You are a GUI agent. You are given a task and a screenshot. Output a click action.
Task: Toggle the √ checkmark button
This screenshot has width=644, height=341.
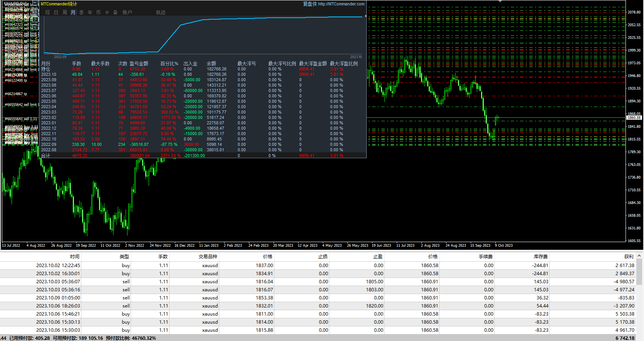pyautogui.click(x=35, y=27)
